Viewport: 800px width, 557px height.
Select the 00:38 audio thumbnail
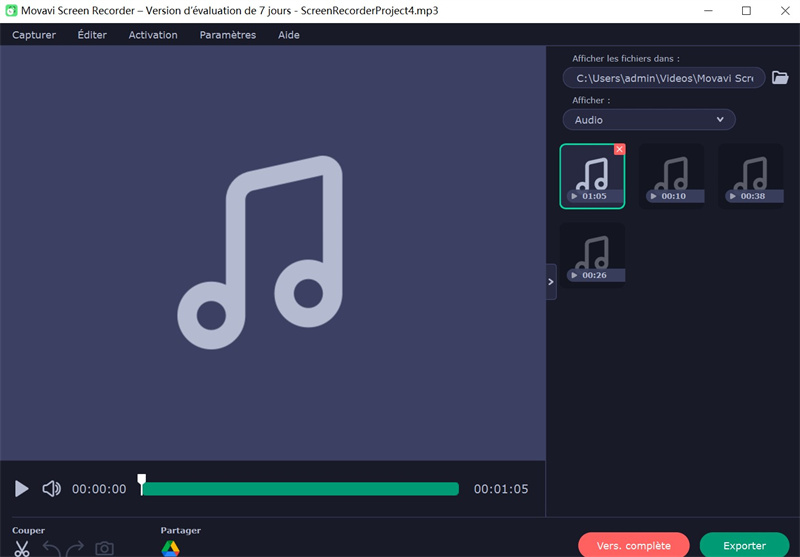751,176
